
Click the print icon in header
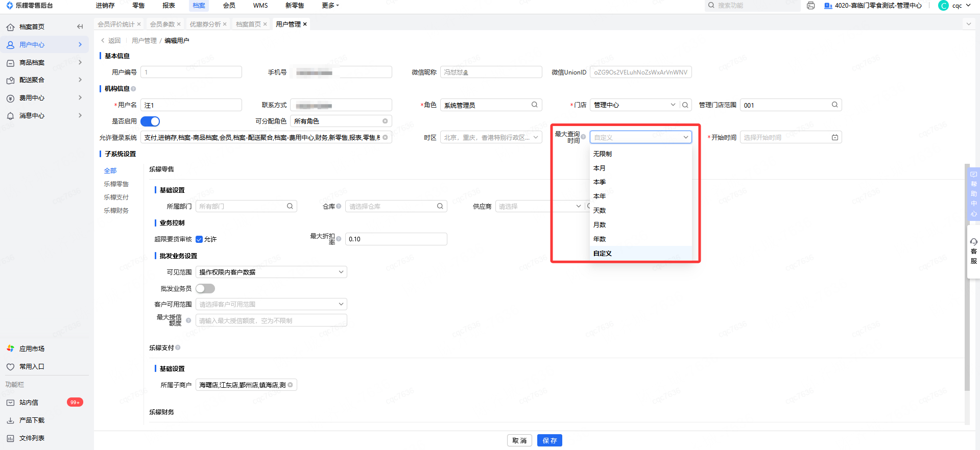click(811, 6)
